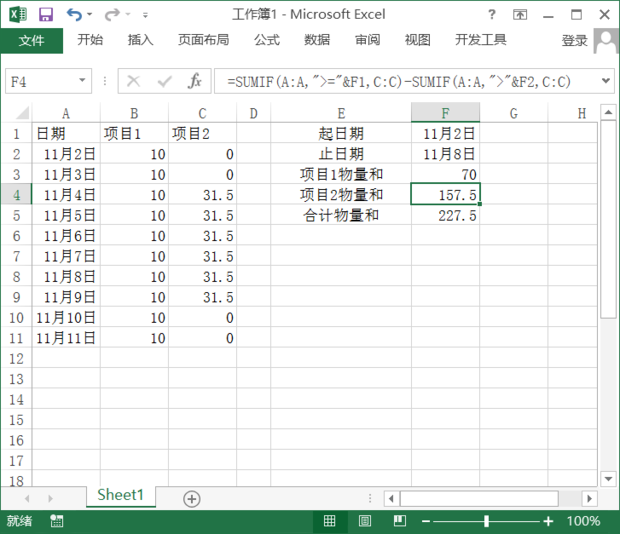Open the 文件 menu
The image size is (620, 534).
(31, 40)
